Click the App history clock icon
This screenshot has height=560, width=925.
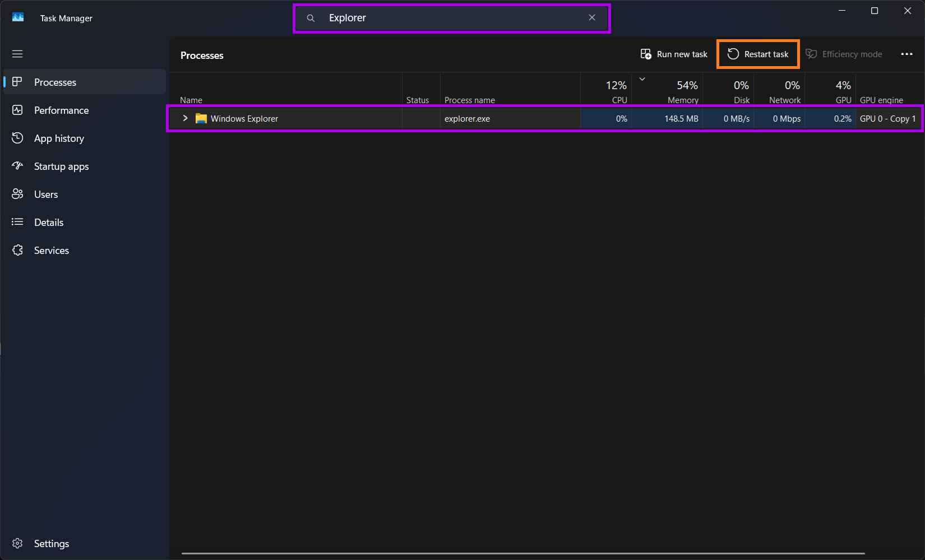coord(17,138)
